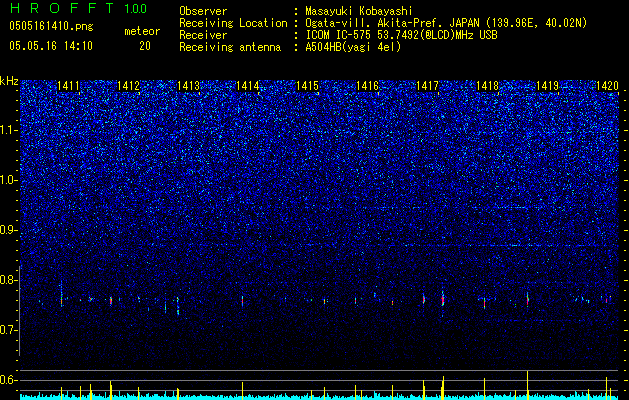Image resolution: width=629 pixels, height=400 pixels.
Task: Click time marker 1415
Action: [308, 85]
